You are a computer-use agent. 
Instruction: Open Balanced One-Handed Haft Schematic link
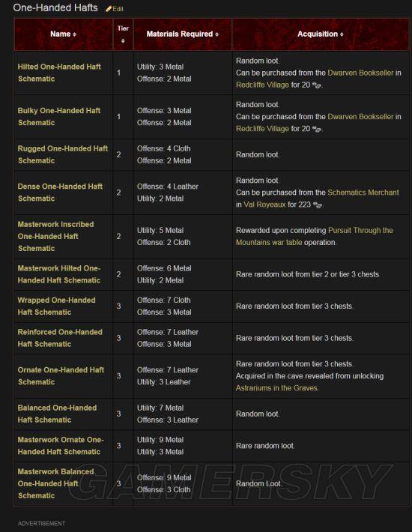click(x=57, y=414)
